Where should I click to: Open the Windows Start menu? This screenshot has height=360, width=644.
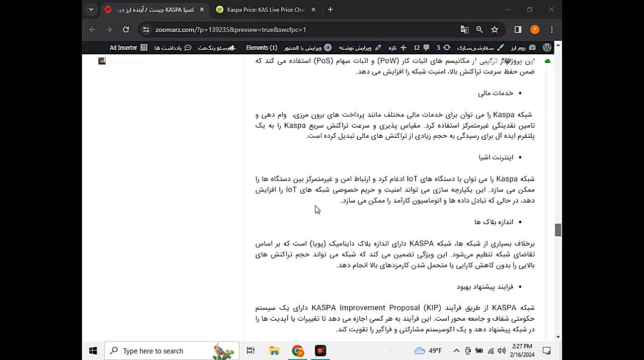pos(93,350)
